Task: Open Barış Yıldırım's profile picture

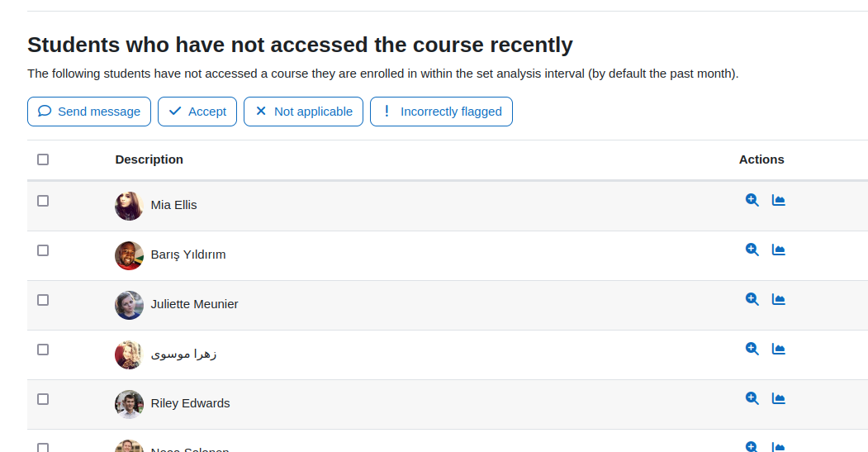Action: [x=129, y=255]
